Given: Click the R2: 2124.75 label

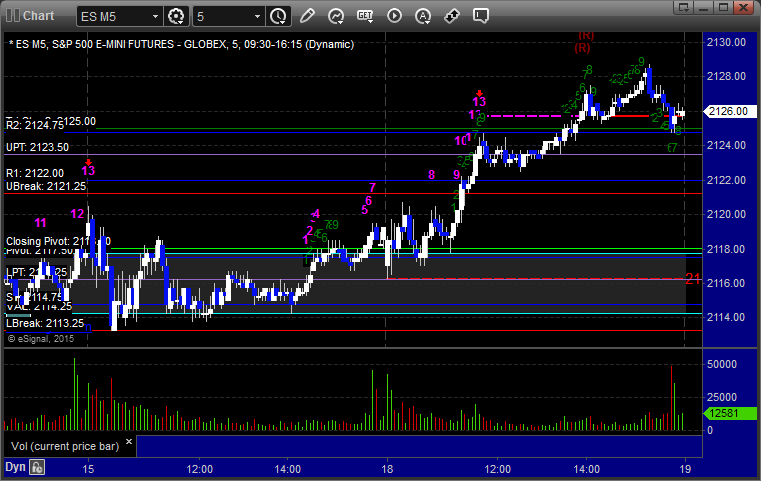Looking at the screenshot, I should click(x=35, y=126).
